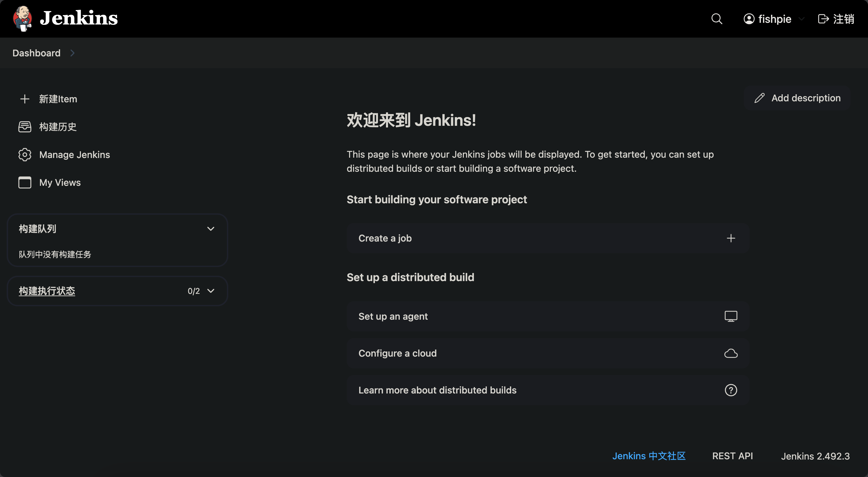
Task: Open search with the magnifier icon
Action: [x=717, y=19]
